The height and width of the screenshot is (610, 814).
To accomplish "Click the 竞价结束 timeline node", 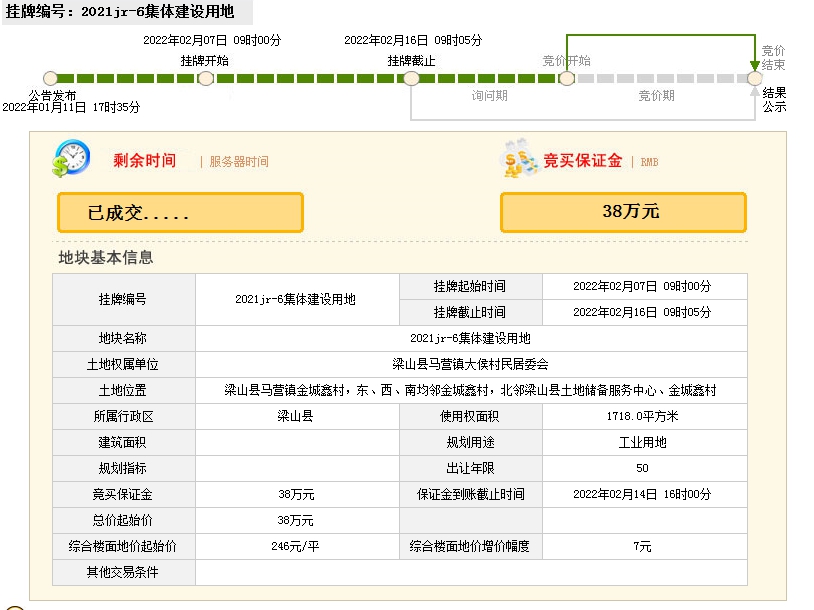I will pyautogui.click(x=755, y=78).
